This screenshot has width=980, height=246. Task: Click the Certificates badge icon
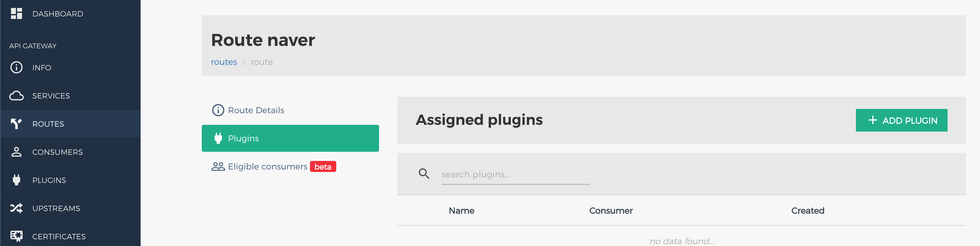(x=17, y=236)
